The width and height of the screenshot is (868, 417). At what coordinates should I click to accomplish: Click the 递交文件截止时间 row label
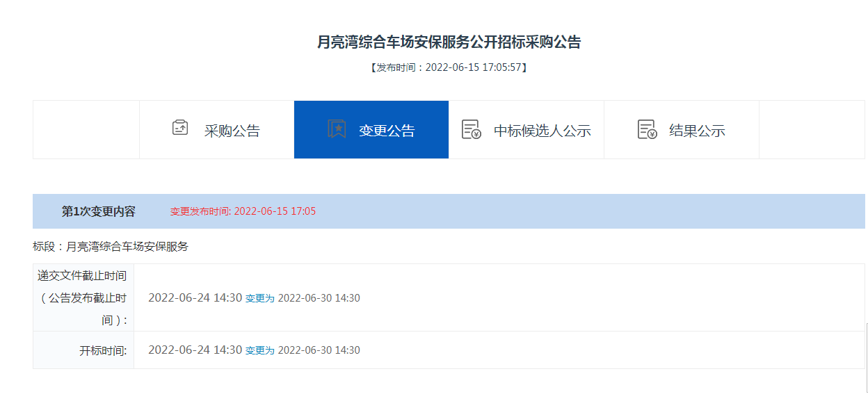[83, 297]
